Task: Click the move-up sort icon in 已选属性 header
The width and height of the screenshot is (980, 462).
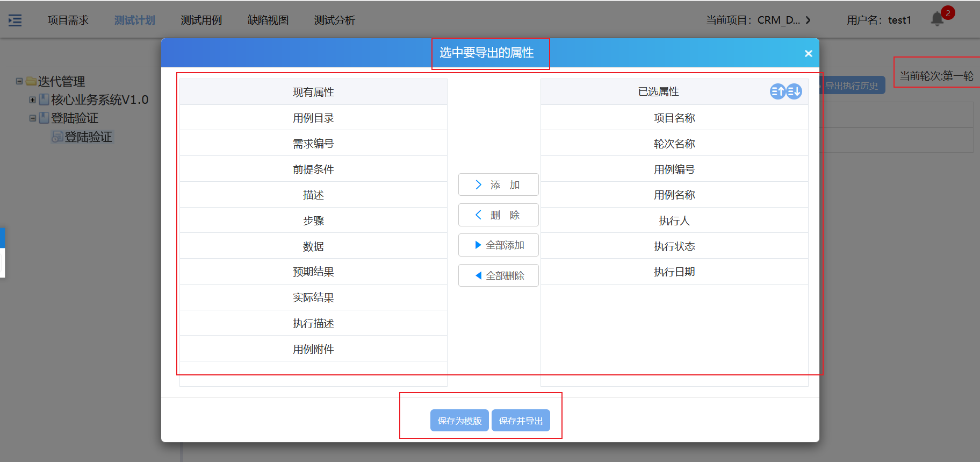Action: (777, 91)
